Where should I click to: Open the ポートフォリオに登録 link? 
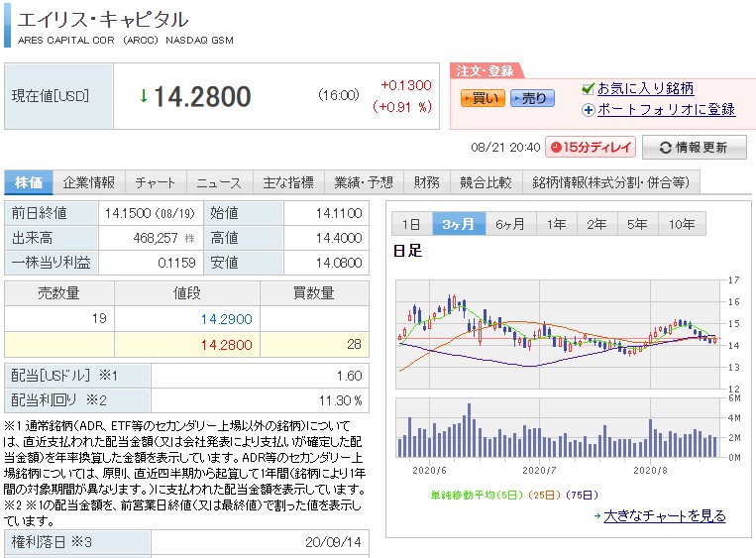(x=666, y=109)
